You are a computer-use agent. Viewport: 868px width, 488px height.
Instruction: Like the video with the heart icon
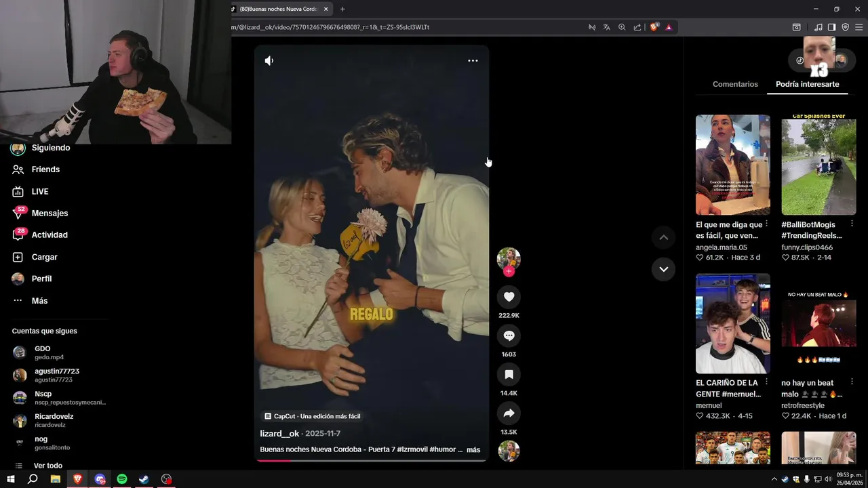click(509, 297)
